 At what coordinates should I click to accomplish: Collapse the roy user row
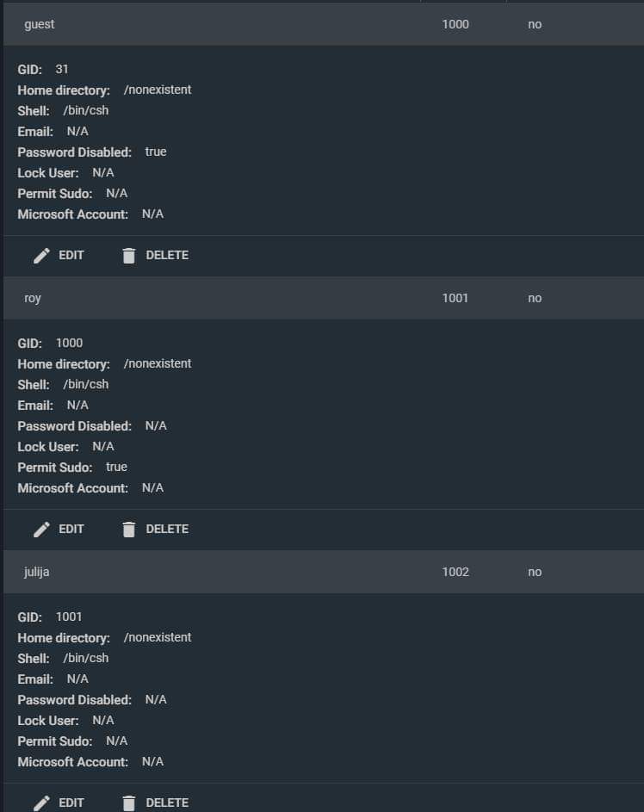point(324,298)
